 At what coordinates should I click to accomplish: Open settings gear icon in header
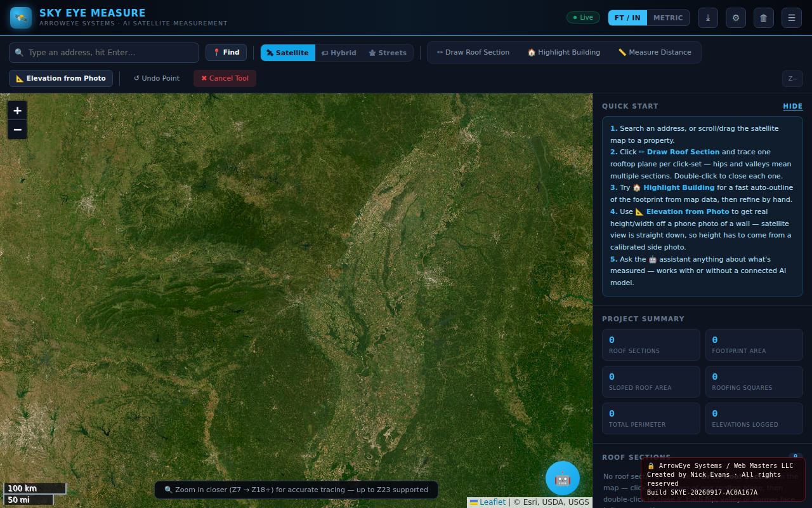click(736, 18)
